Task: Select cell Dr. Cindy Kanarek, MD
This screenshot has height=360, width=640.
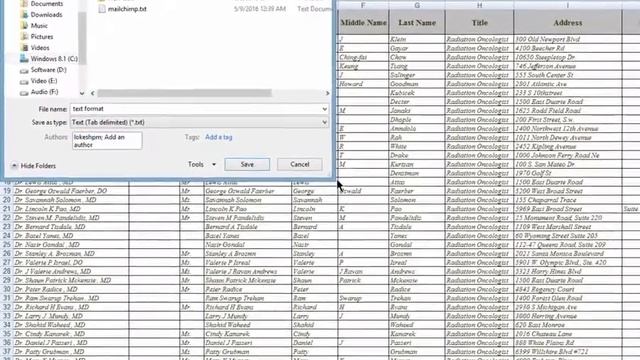Action: (x=71, y=334)
